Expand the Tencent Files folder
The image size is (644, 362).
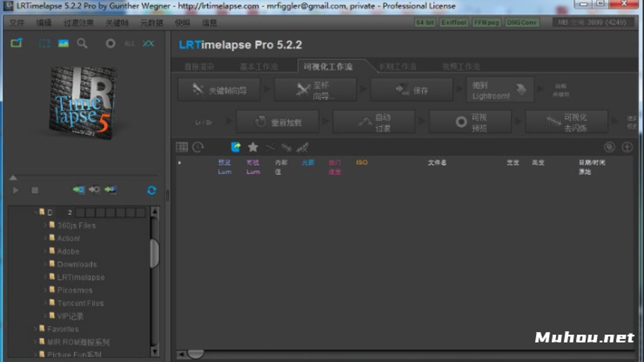pos(45,303)
